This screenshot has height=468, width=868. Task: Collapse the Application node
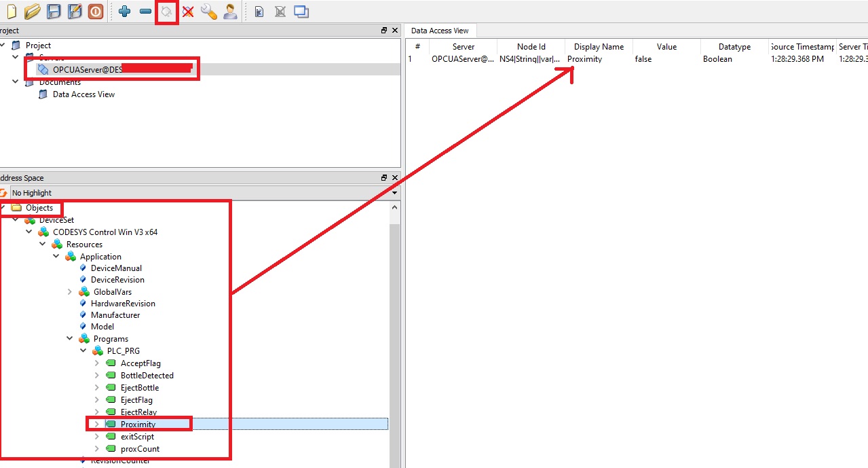pos(56,257)
